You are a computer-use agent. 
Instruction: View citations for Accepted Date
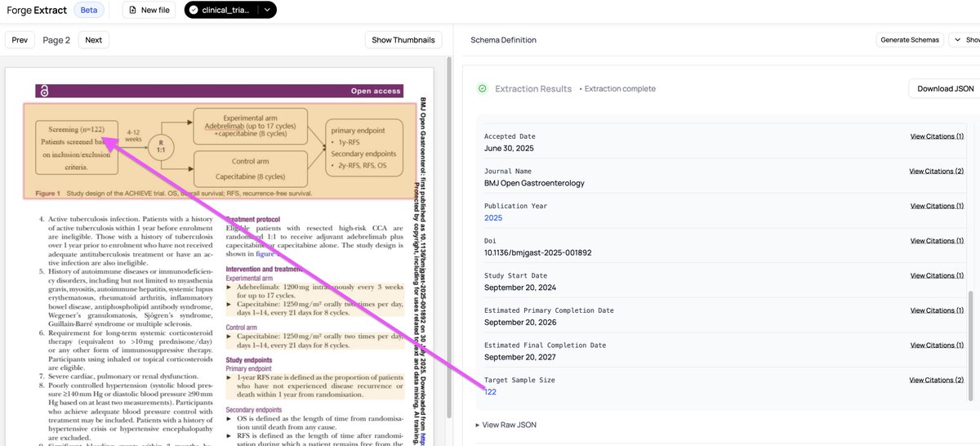(x=937, y=136)
